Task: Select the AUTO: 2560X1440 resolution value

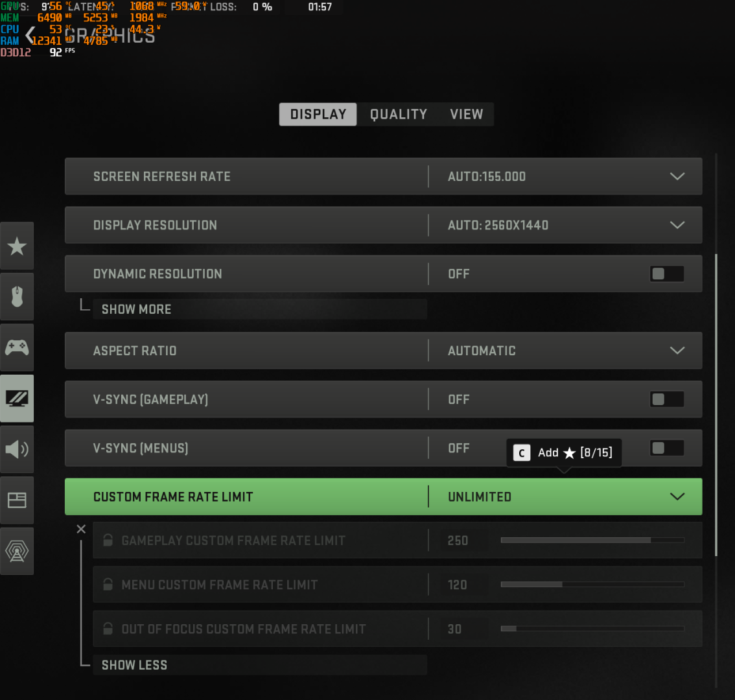Action: (x=498, y=225)
